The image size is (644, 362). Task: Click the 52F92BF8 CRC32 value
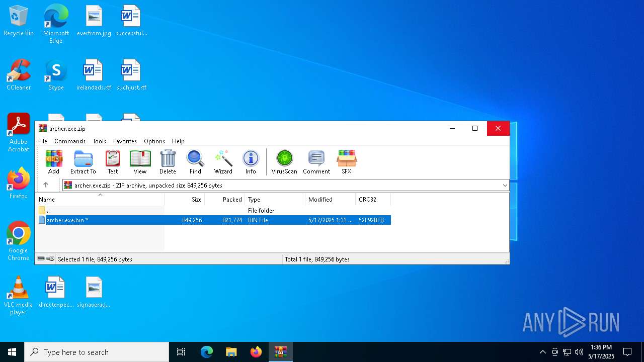pos(371,220)
